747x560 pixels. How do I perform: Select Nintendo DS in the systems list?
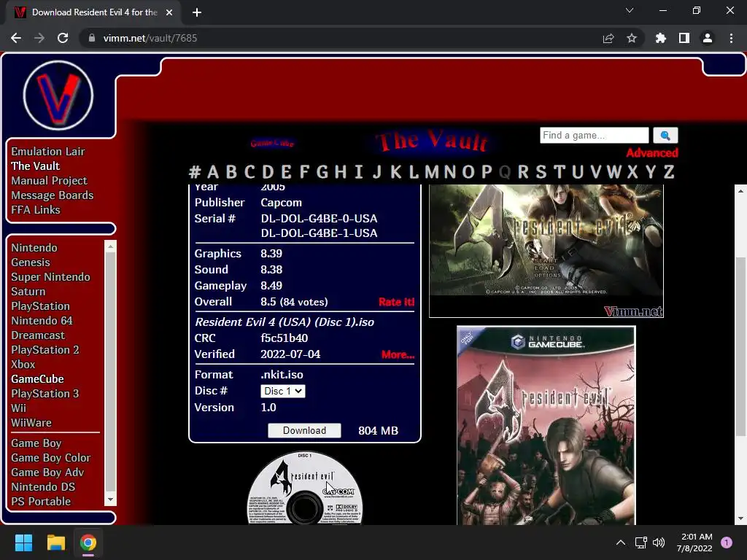point(43,487)
